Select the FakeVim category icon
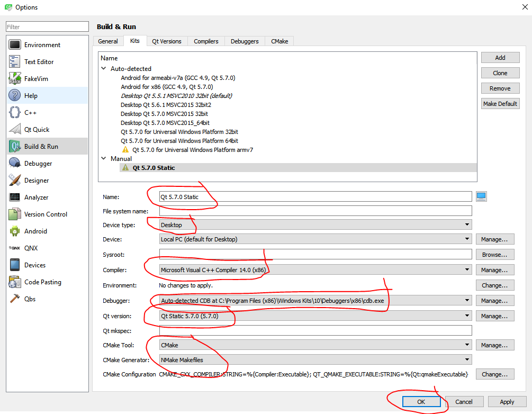The height and width of the screenshot is (414, 532). (x=15, y=79)
